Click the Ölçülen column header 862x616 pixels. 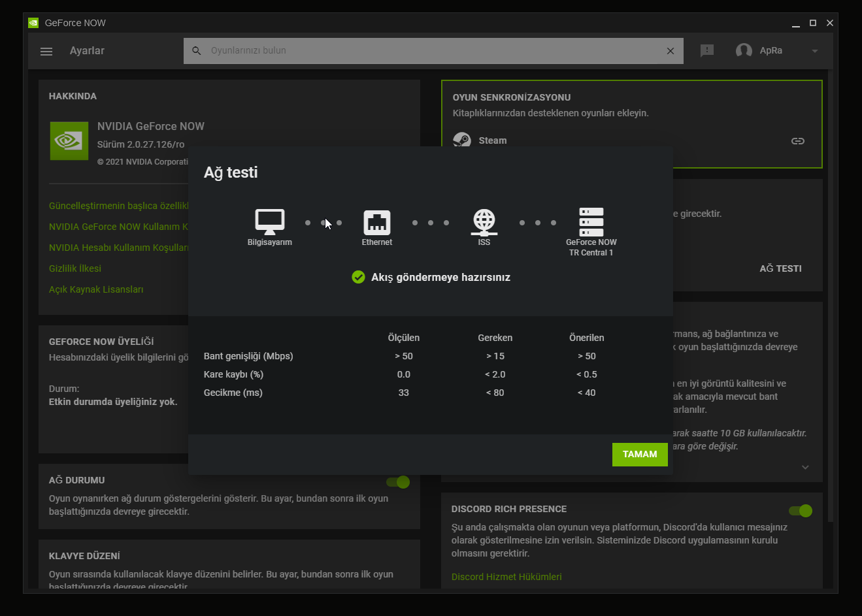(x=404, y=338)
